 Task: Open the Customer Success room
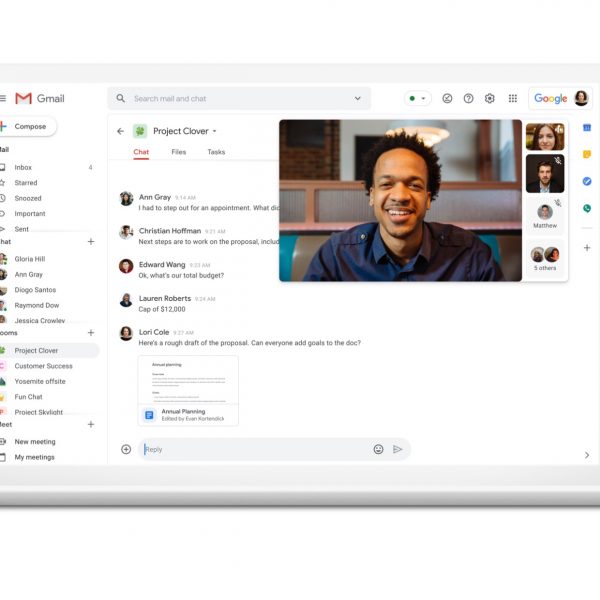click(45, 366)
